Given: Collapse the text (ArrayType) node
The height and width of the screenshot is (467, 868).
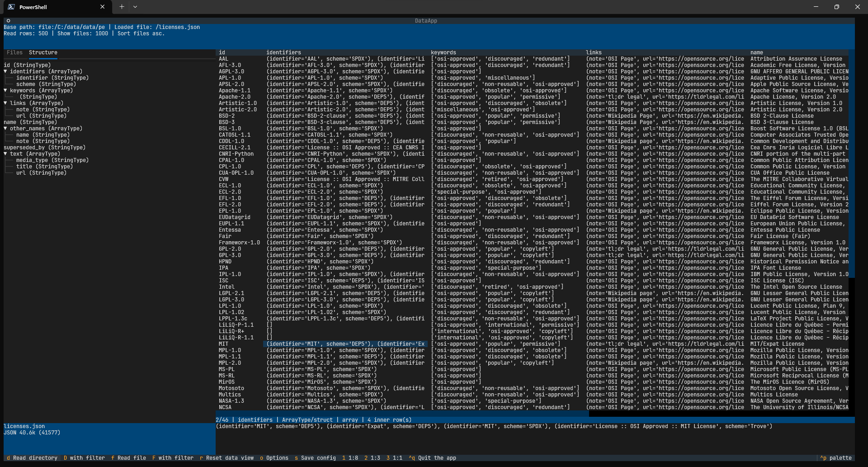Looking at the screenshot, I should click(5, 154).
